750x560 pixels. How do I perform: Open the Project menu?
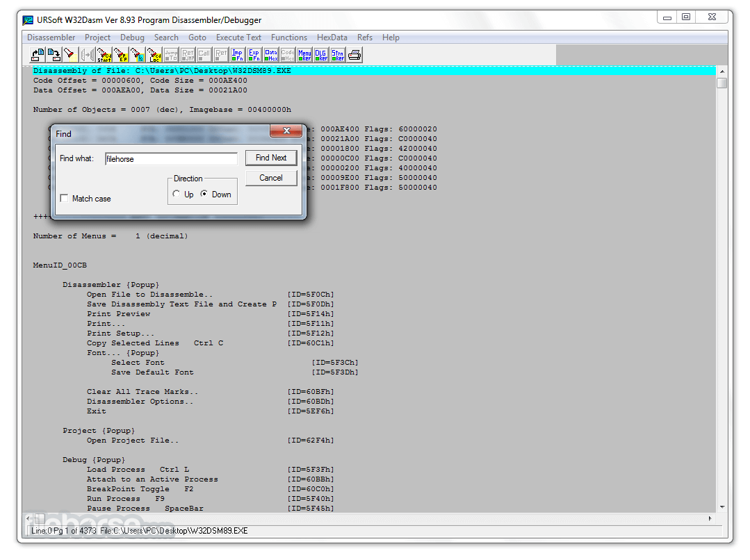point(97,38)
